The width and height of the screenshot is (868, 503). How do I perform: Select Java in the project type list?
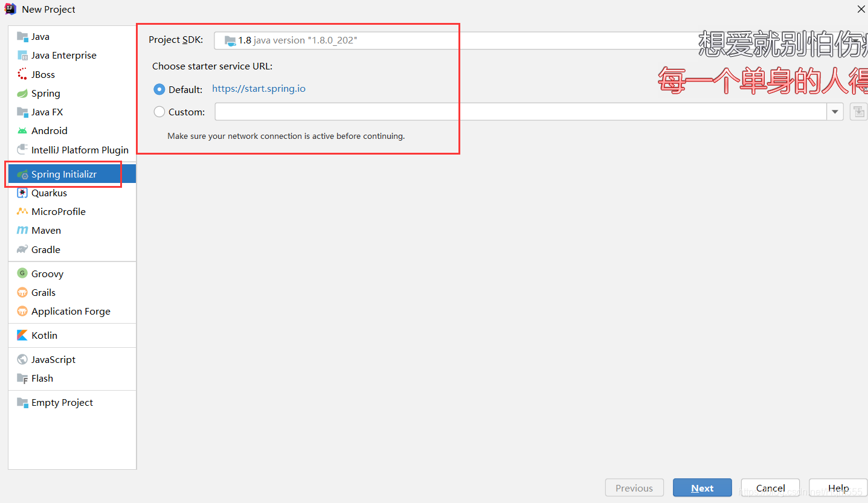tap(72, 36)
